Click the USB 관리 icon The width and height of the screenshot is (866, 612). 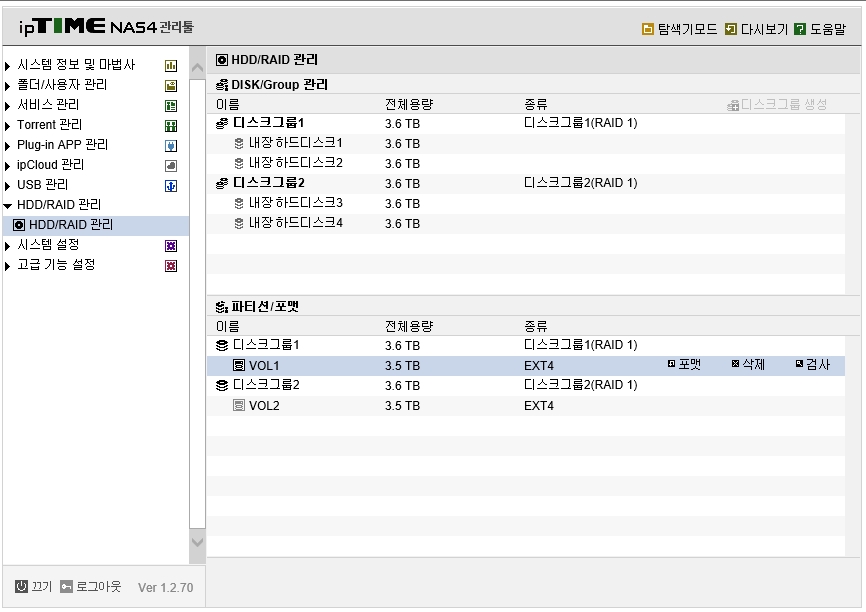(171, 186)
